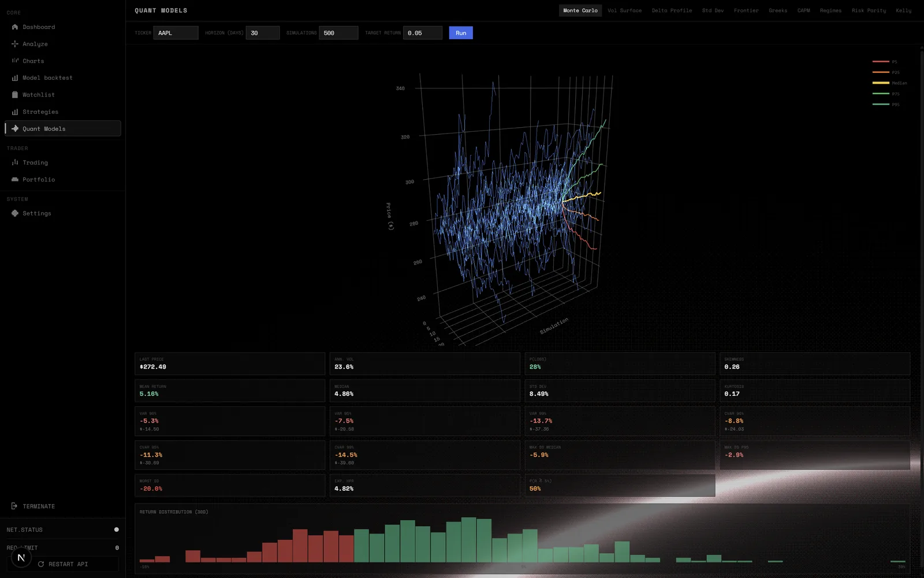Click the Analyze icon in the sidebar
The height and width of the screenshot is (578, 924).
15,44
